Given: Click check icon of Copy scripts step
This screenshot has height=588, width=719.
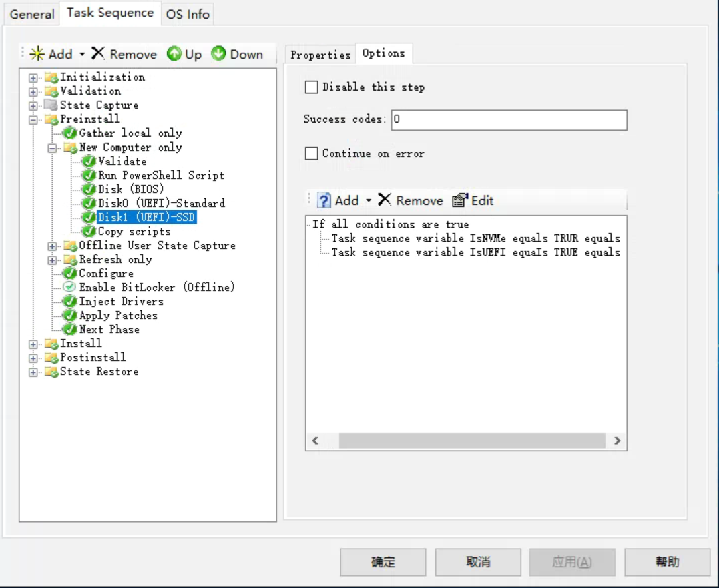Looking at the screenshot, I should [x=89, y=232].
